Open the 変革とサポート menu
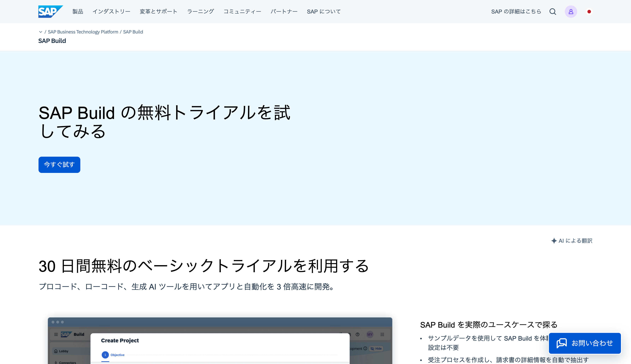Viewport: 631px width, 364px height. [x=158, y=11]
